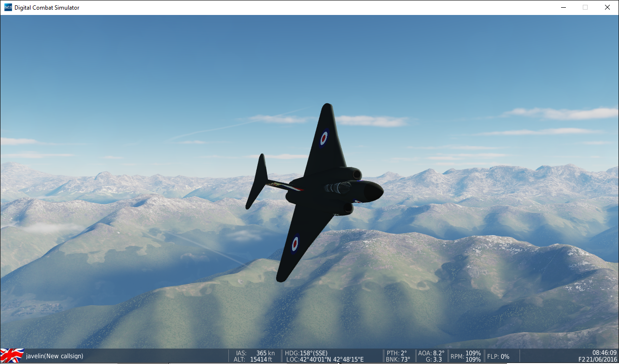Click the FLP 0% flaps indicator
The width and height of the screenshot is (619, 364).
[498, 356]
